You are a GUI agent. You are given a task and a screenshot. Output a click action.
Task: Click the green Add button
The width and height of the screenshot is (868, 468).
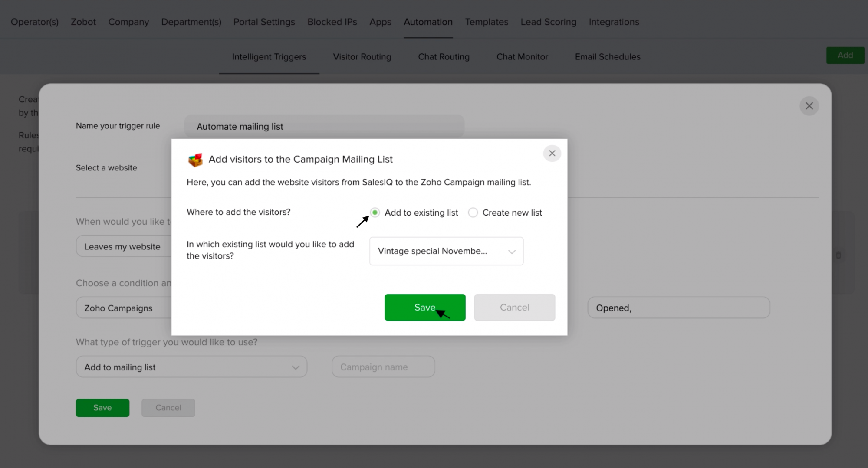tap(845, 55)
